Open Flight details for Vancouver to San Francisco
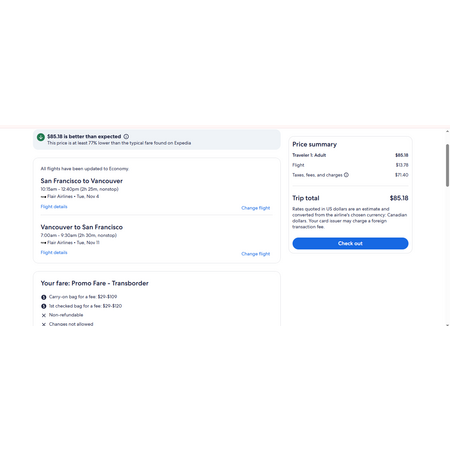Image resolution: width=450 pixels, height=450 pixels. pos(54,253)
